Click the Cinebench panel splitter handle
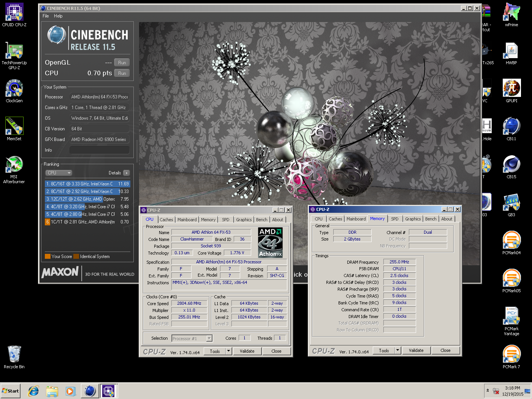532x399 pixels. point(137,151)
